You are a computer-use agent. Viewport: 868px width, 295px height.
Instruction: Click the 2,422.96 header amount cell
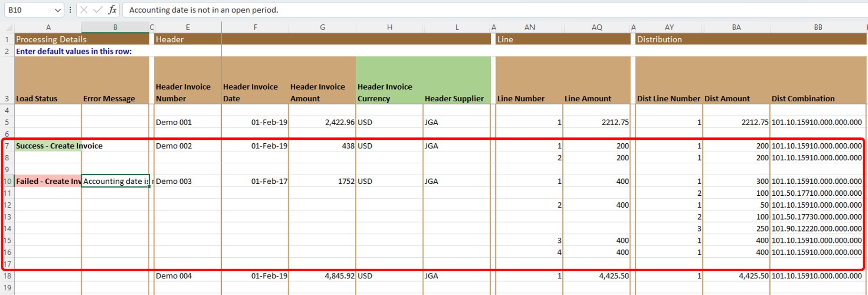click(322, 122)
